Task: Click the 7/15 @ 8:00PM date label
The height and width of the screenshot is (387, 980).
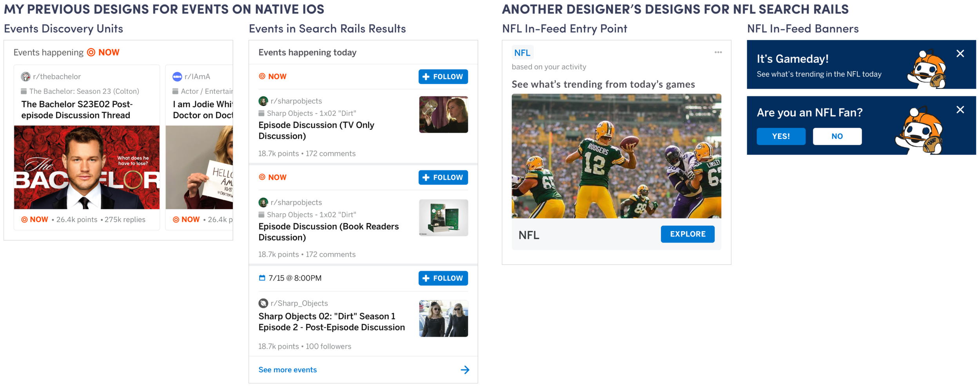Action: click(295, 278)
